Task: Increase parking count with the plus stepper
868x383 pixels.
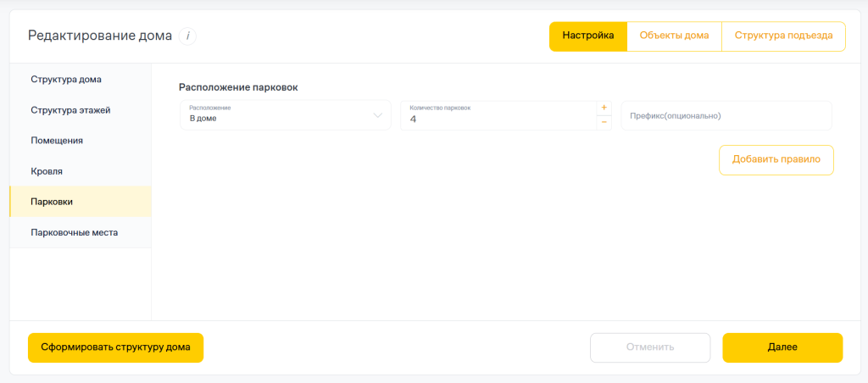Action: 604,108
